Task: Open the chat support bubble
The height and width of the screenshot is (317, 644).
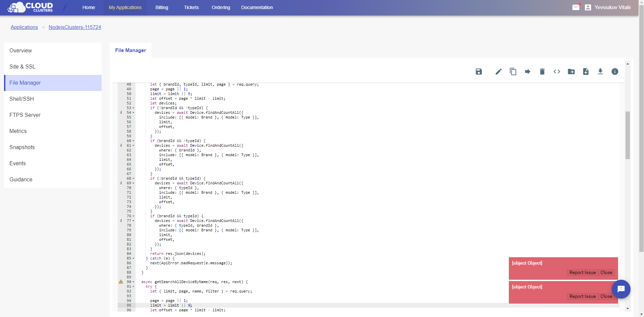Action: coord(621,289)
